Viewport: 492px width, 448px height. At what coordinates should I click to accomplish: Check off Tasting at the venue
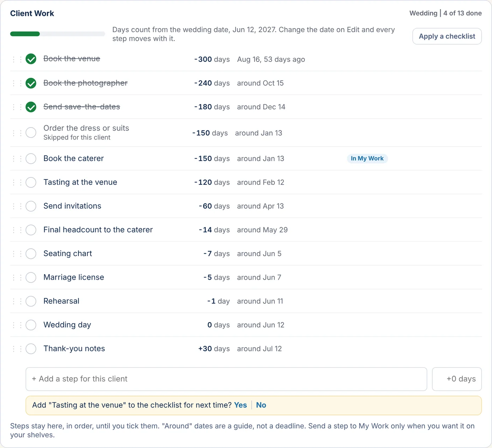(31, 182)
